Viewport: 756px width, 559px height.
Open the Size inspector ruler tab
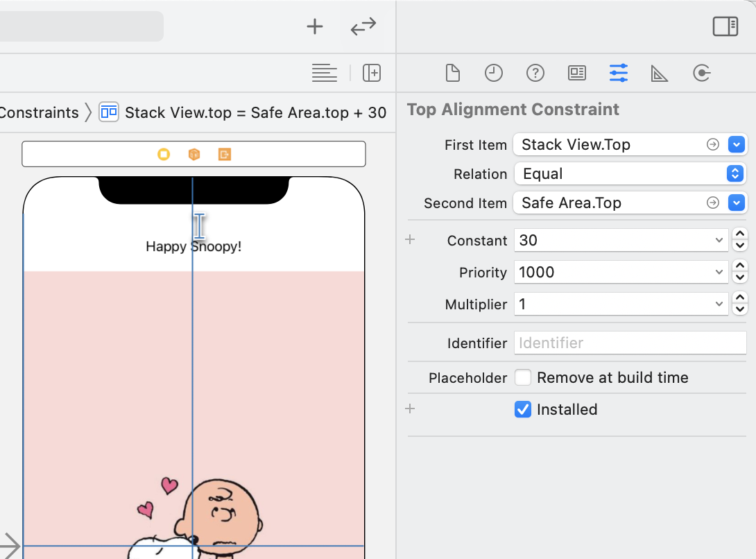click(659, 74)
